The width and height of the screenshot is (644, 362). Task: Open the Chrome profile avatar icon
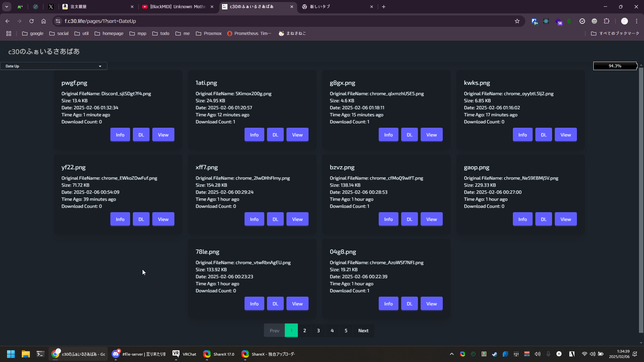tap(624, 21)
